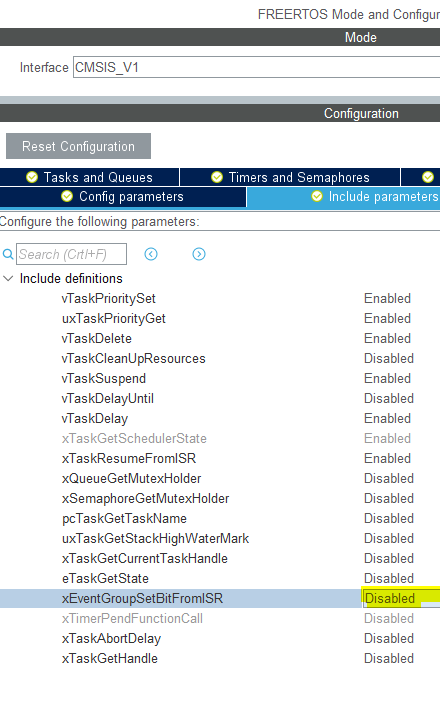Click greyed Disabled value of xTimerPendFunctionCall

389,618
